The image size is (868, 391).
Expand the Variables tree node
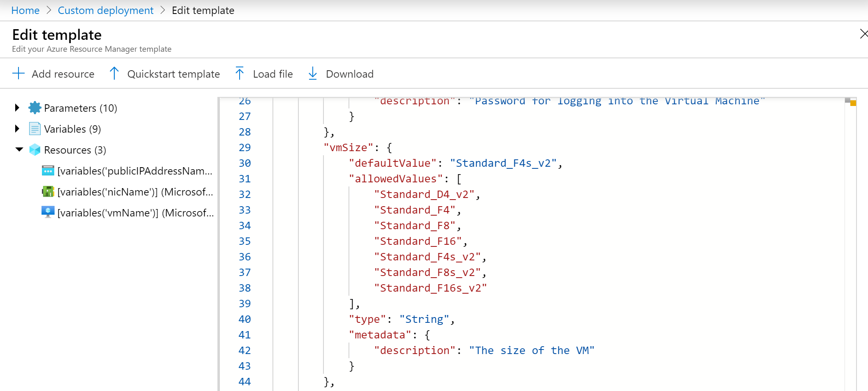pyautogui.click(x=17, y=129)
